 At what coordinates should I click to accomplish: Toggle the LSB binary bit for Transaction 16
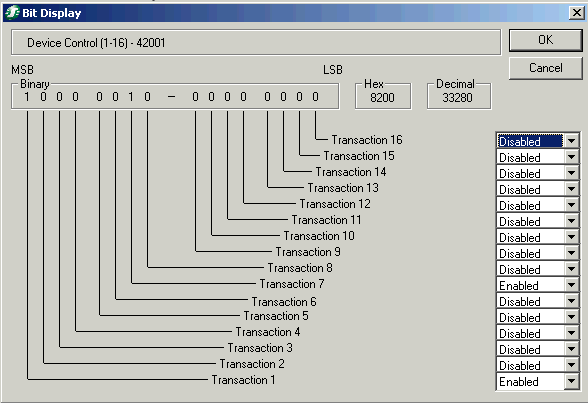pos(315,97)
